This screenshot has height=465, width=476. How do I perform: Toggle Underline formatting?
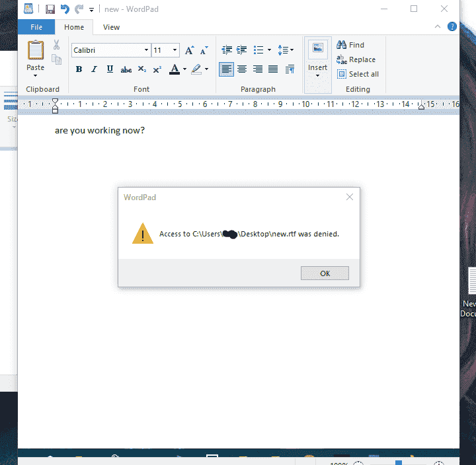point(110,69)
